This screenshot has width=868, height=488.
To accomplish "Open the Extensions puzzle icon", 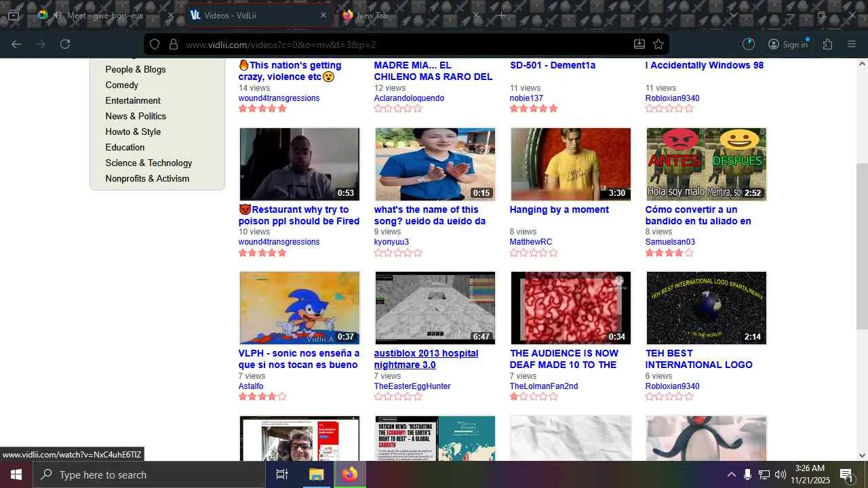I will coord(827,44).
